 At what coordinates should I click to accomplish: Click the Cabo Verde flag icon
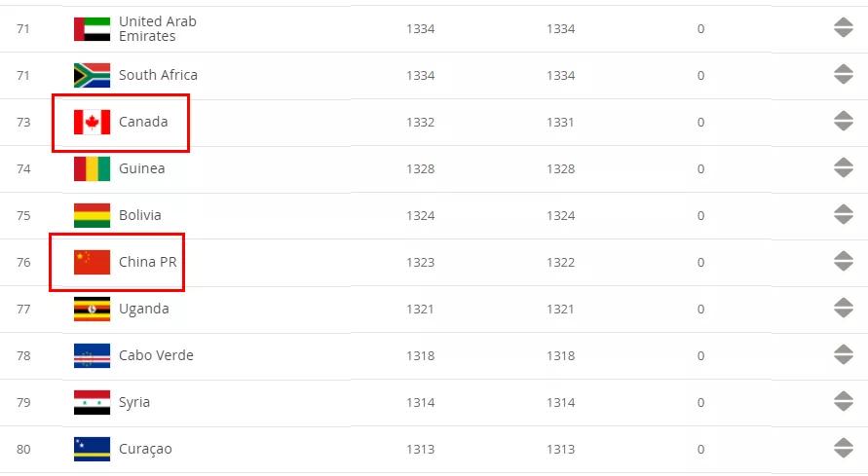92,355
